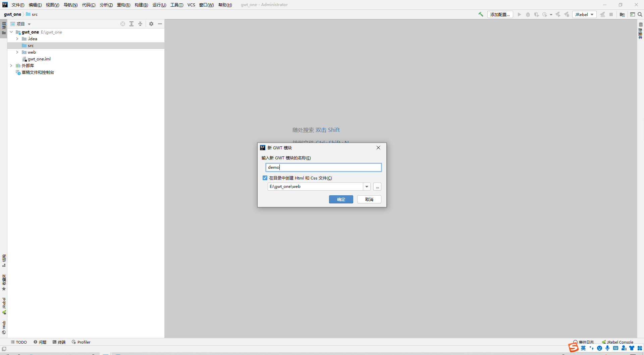
Task: Click the debug (bug) icon in toolbar
Action: (x=528, y=14)
